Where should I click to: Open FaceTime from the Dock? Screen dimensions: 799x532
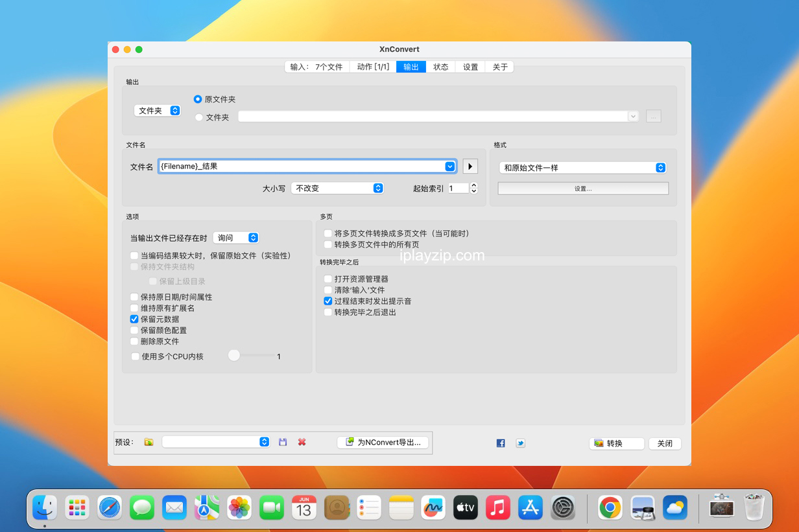(x=272, y=507)
